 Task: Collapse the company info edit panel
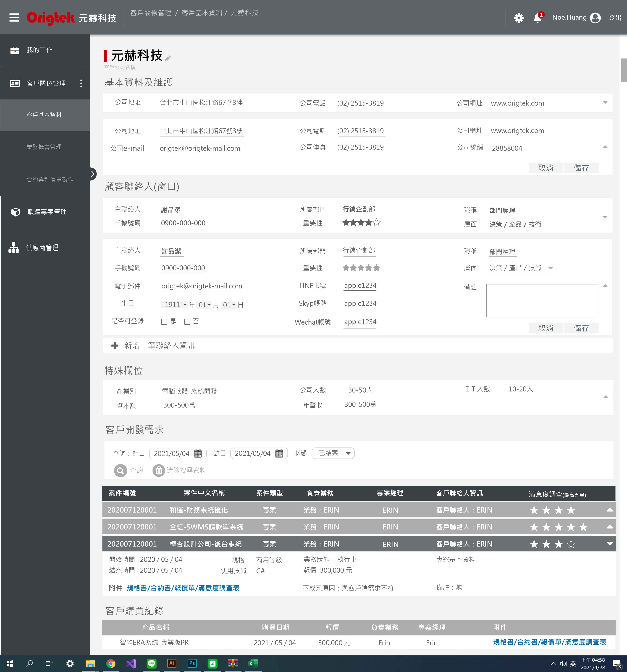click(605, 147)
